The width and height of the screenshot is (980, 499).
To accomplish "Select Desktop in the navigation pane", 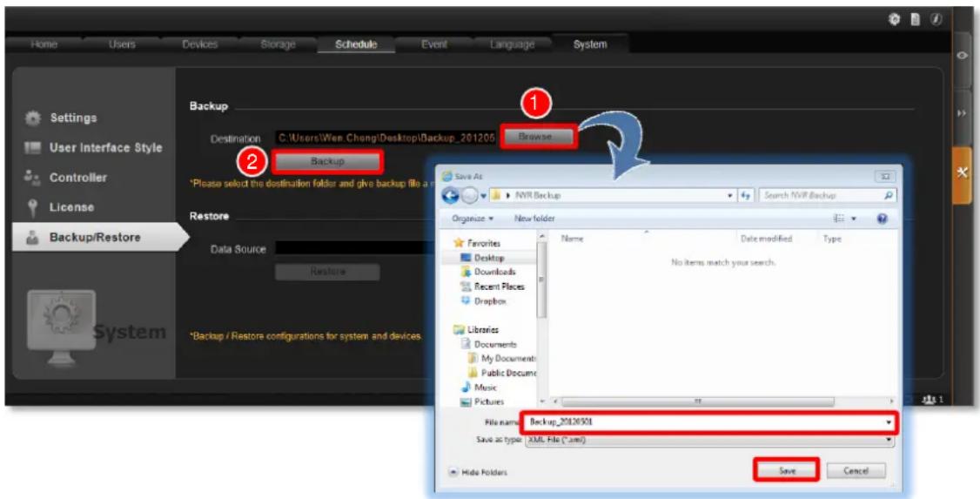I will point(483,258).
